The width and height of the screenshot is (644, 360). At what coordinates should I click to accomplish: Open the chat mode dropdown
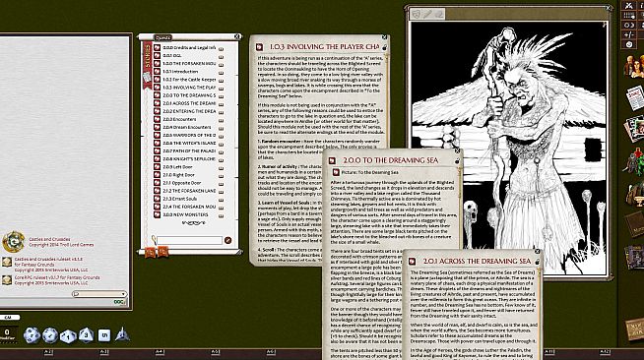pyautogui.click(x=99, y=293)
